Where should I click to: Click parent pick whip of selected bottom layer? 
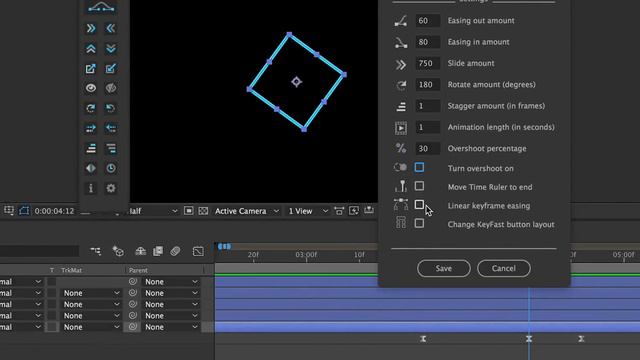133,327
